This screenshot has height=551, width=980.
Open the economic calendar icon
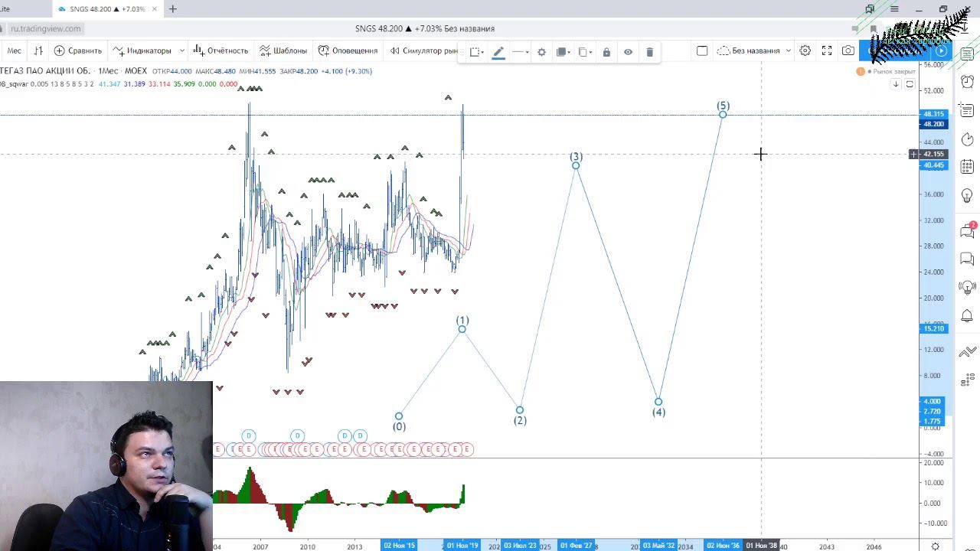click(x=967, y=166)
